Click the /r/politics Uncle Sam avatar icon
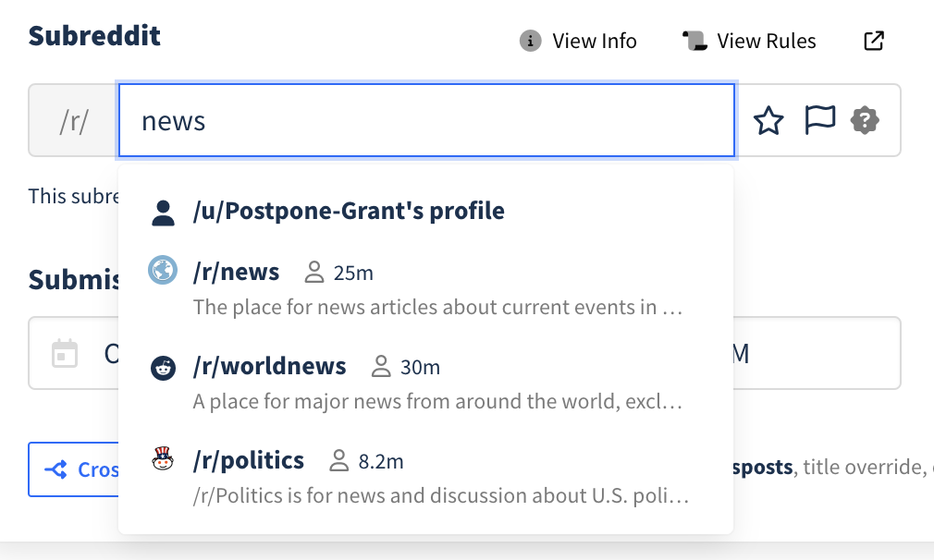Image resolution: width=934 pixels, height=560 pixels. [163, 459]
